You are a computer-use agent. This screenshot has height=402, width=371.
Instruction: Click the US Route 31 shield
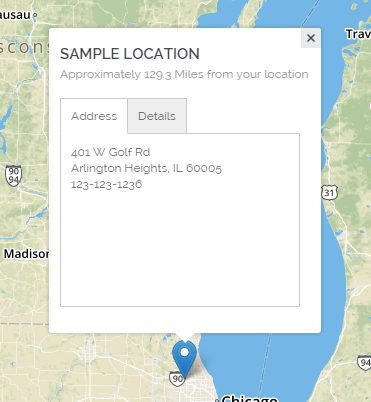point(329,193)
